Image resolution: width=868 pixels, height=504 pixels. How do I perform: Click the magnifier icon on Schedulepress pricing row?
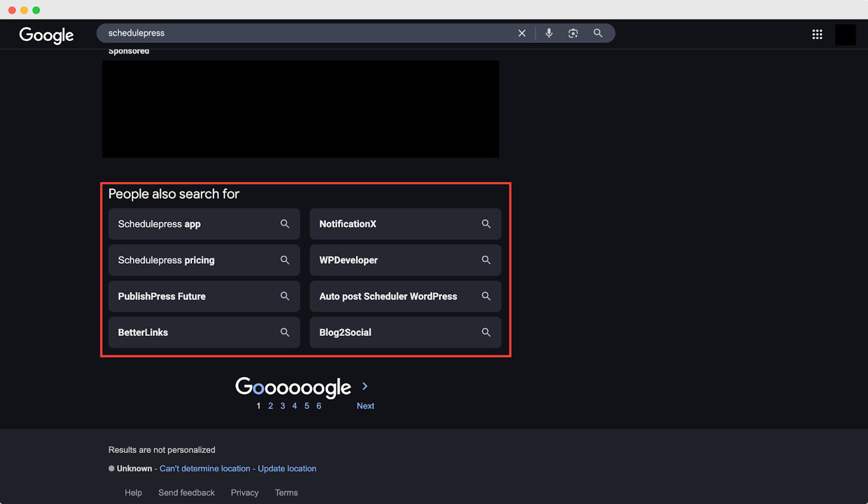pyautogui.click(x=285, y=260)
